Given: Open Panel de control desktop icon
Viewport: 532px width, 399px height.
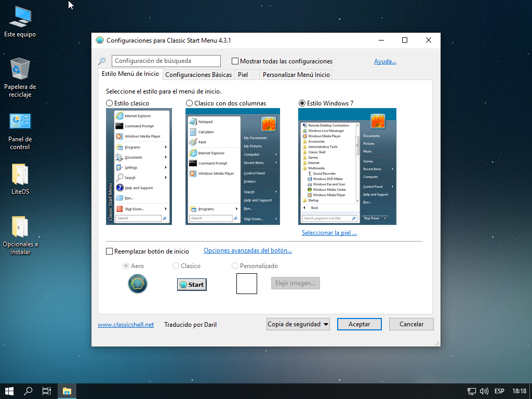Looking at the screenshot, I should click(x=20, y=131).
